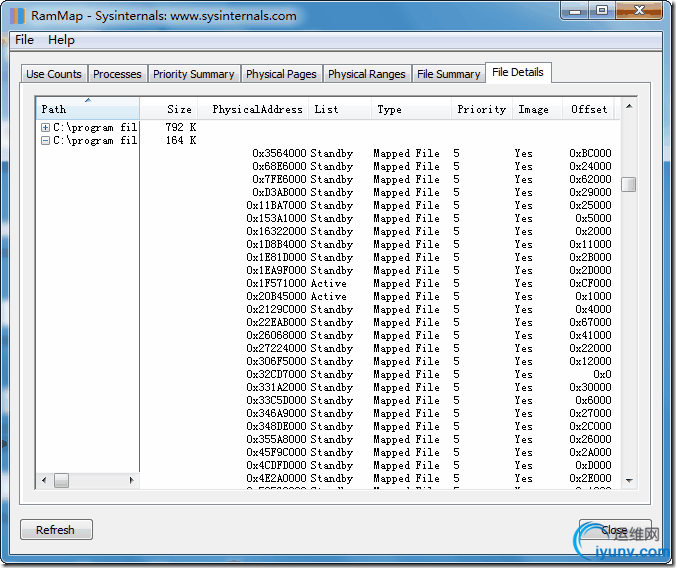Click the Path column right scroll arrow
Viewport: 676px width, 568px height.
(131, 480)
